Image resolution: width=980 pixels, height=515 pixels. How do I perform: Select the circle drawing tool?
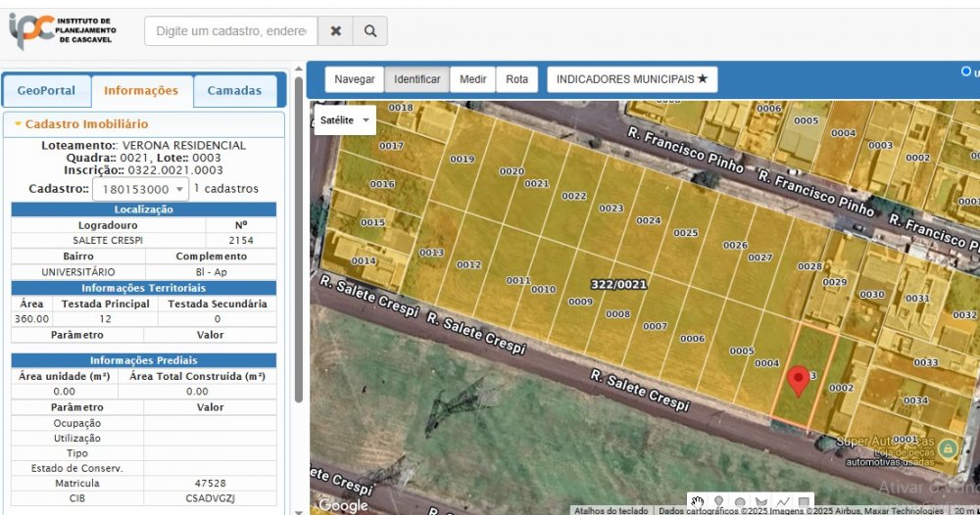coord(740,502)
